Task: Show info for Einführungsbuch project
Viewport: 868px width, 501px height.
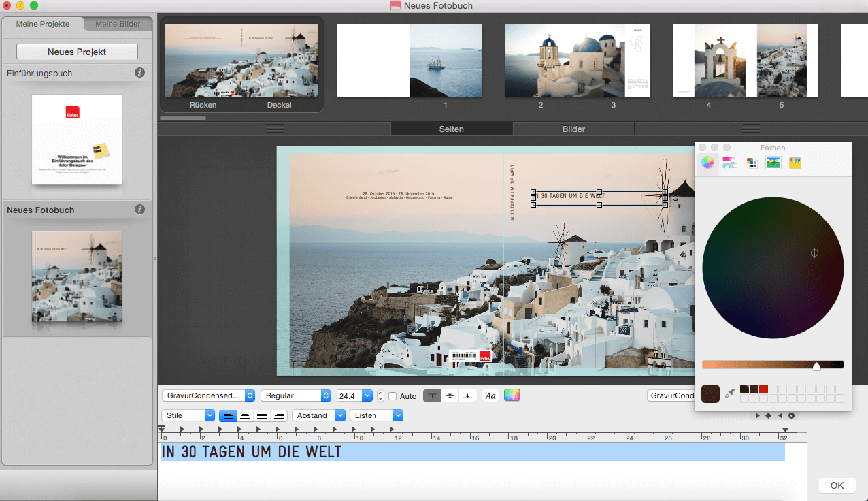Action: [139, 73]
